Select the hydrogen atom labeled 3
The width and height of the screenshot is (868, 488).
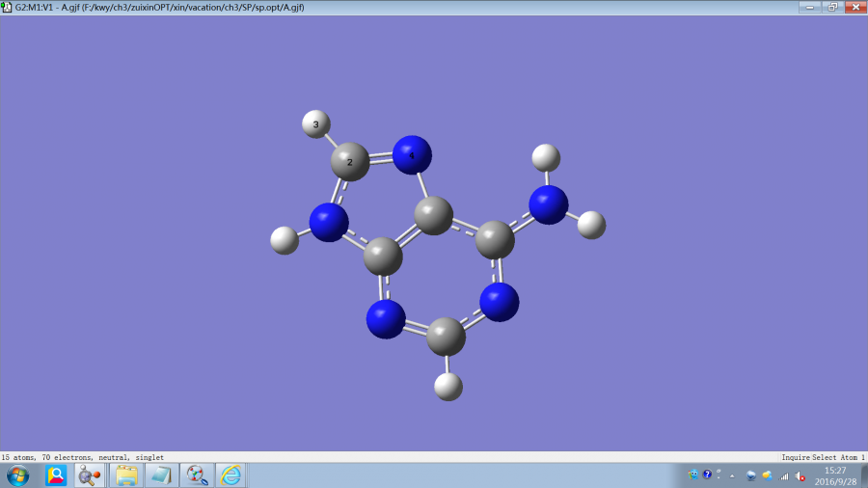coord(316,124)
